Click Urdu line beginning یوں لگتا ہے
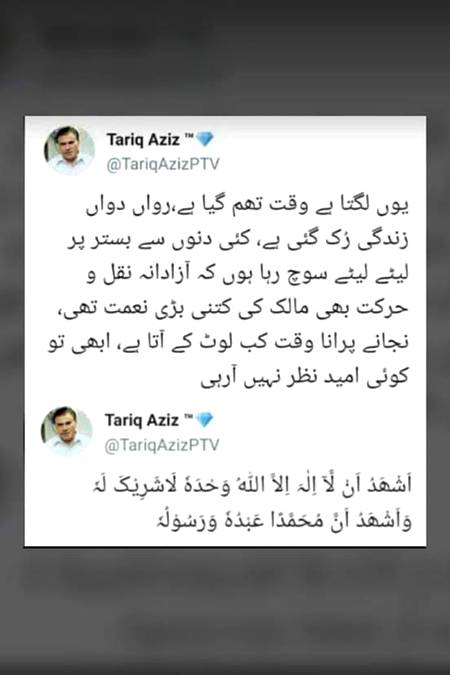This screenshot has width=450, height=675. (x=247, y=207)
